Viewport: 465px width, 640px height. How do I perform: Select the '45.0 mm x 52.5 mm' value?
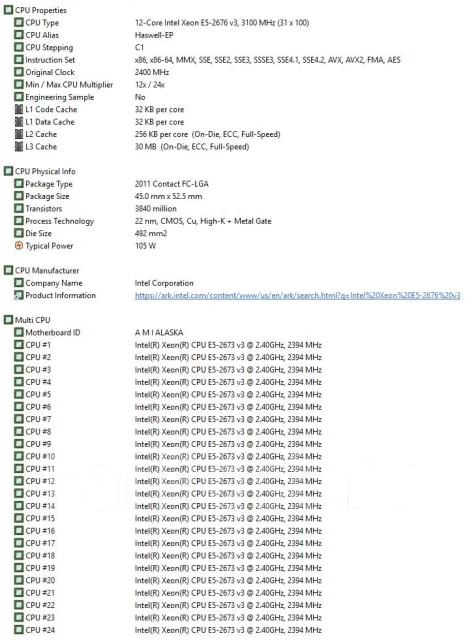click(x=168, y=196)
